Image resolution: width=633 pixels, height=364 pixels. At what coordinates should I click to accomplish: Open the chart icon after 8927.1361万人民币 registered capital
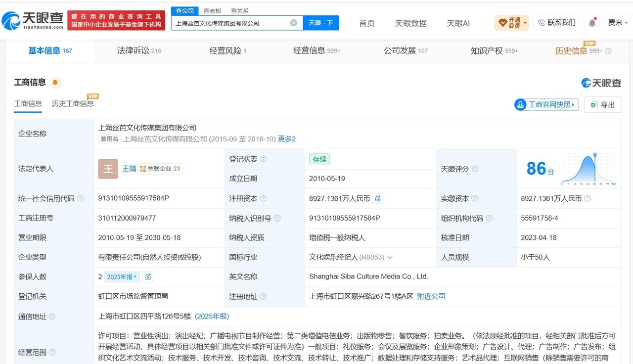pos(378,198)
